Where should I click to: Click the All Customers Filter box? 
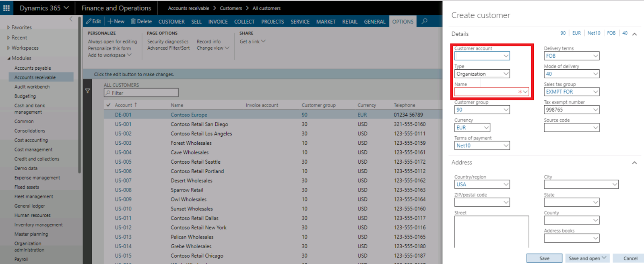click(141, 93)
